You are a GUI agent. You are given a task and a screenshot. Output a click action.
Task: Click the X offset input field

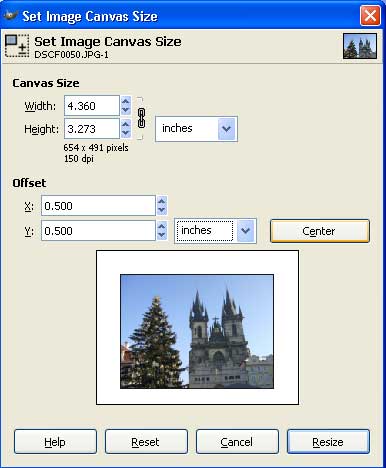point(98,206)
